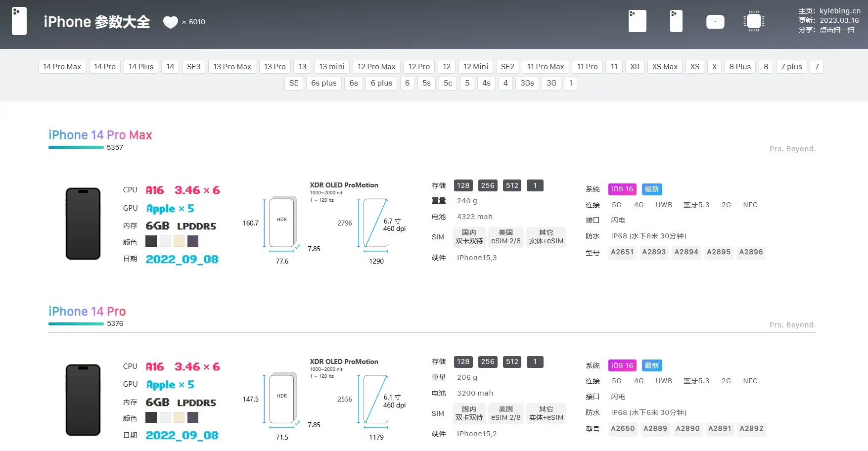Jump to 11 Pro Max tab
This screenshot has width=868, height=451.
coord(546,67)
